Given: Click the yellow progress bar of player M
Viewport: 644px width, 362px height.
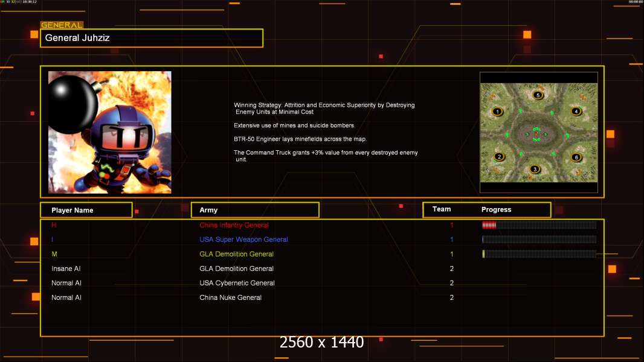Looking at the screenshot, I should (x=539, y=254).
